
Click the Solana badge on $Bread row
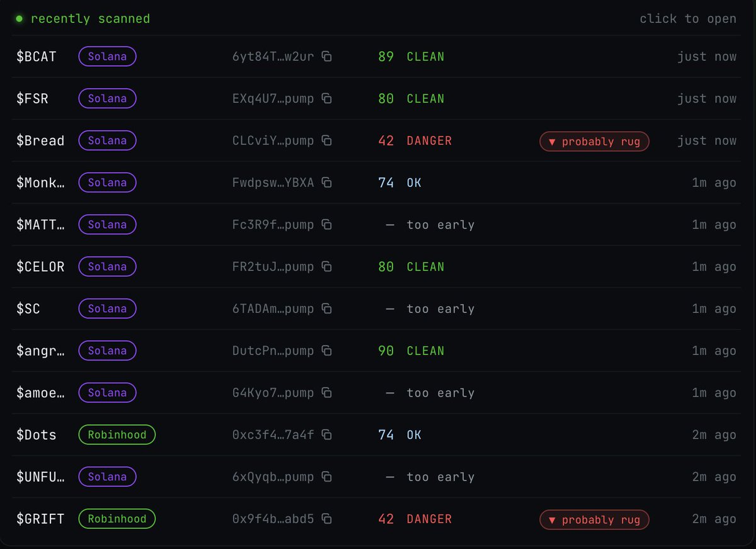point(107,140)
